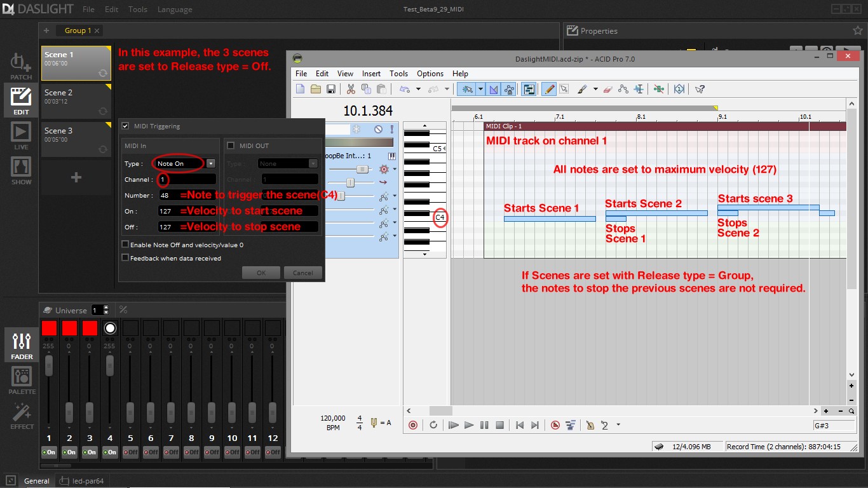Click channel 4 fader handle
The image size is (868, 488).
[x=110, y=365]
